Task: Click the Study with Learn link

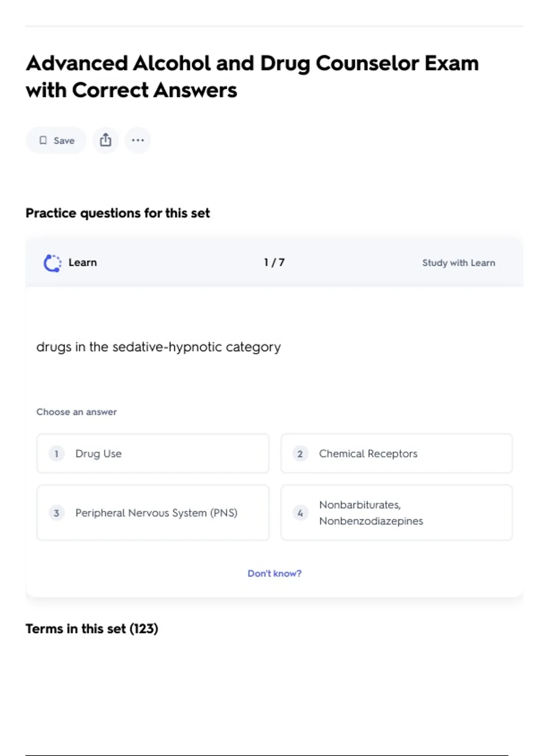Action: (x=458, y=263)
